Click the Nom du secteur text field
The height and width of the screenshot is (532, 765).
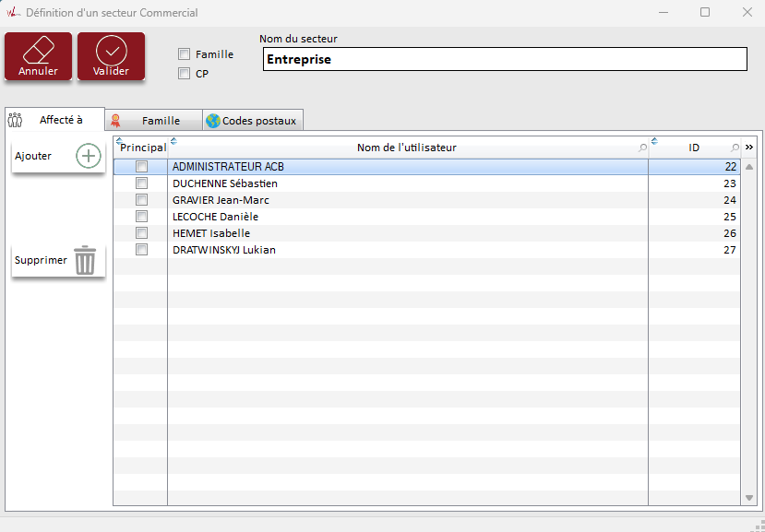[x=504, y=59]
